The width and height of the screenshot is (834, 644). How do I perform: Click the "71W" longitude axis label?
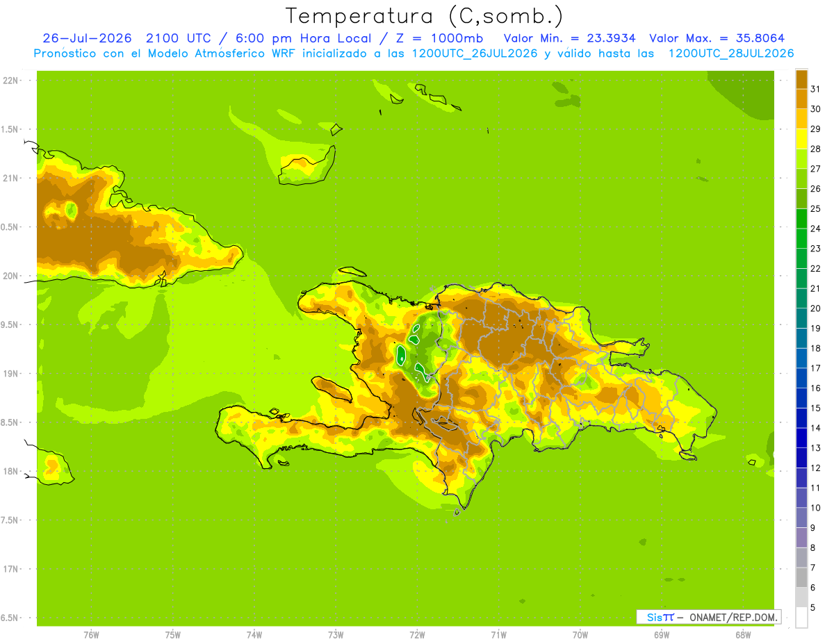498,635
